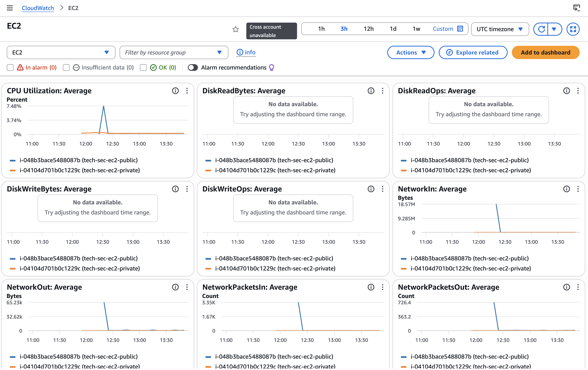Open the custom time range calendar icon
Screen dimensions: 588x370
460,28
